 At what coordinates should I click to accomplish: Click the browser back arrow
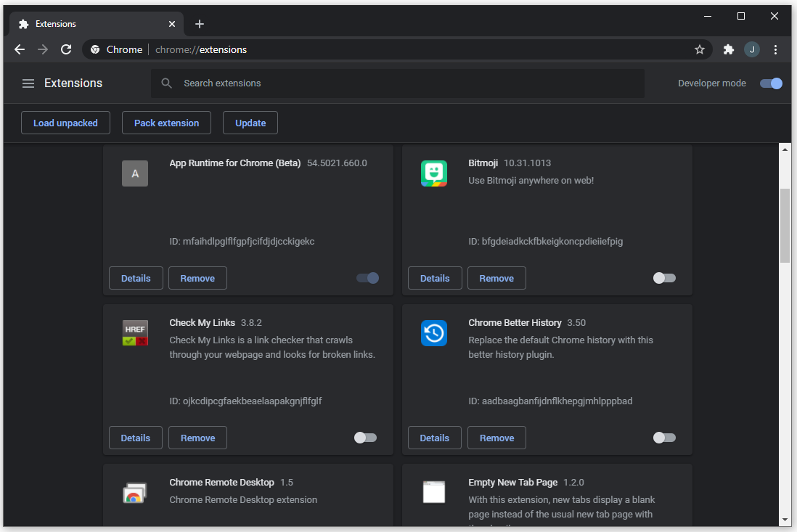[20, 49]
